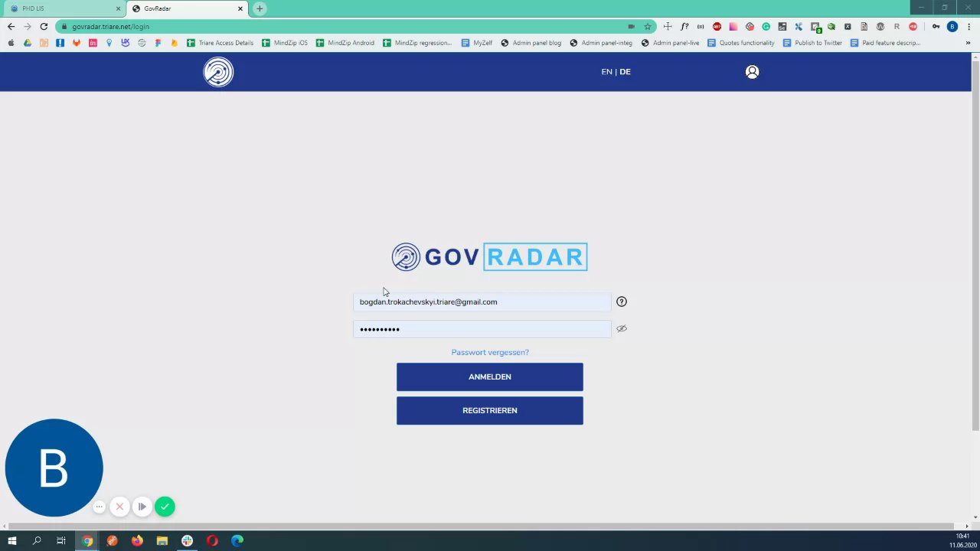The height and width of the screenshot is (551, 980).
Task: Click the camera icon in the address bar
Action: pos(631,27)
